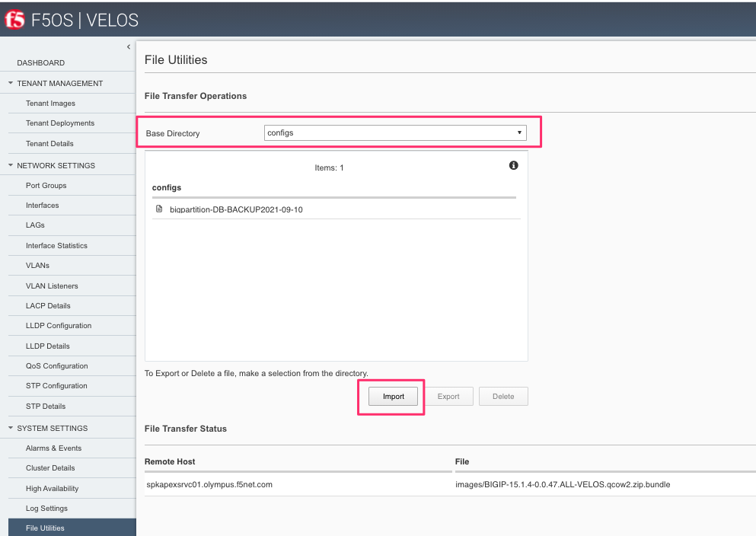Click the F5OS | VELOS title
Viewport: 756px width, 536px height.
pyautogui.click(x=85, y=21)
